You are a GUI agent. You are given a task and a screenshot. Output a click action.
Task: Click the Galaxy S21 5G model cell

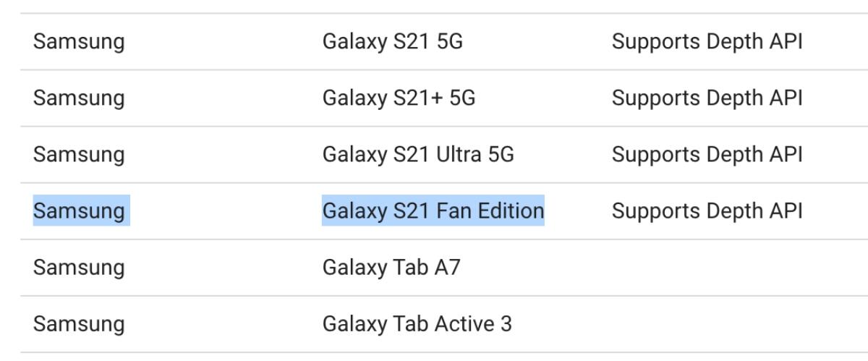point(392,42)
